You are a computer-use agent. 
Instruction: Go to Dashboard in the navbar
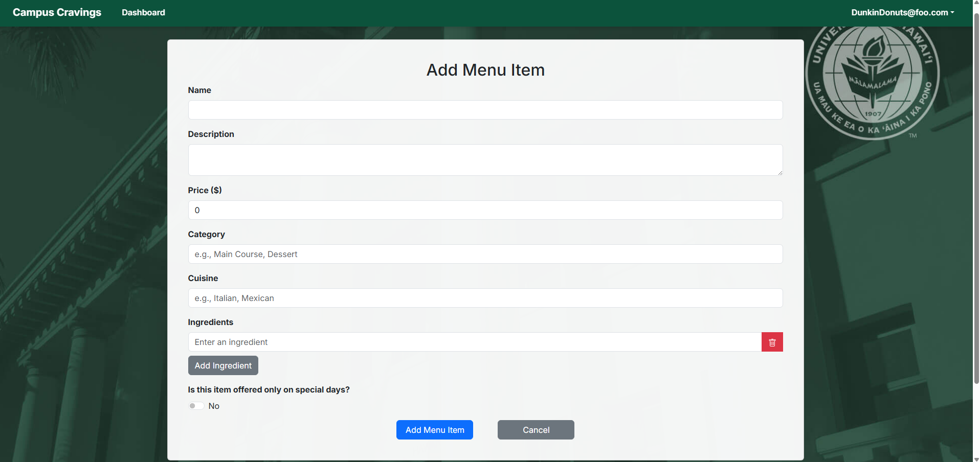coord(143,12)
